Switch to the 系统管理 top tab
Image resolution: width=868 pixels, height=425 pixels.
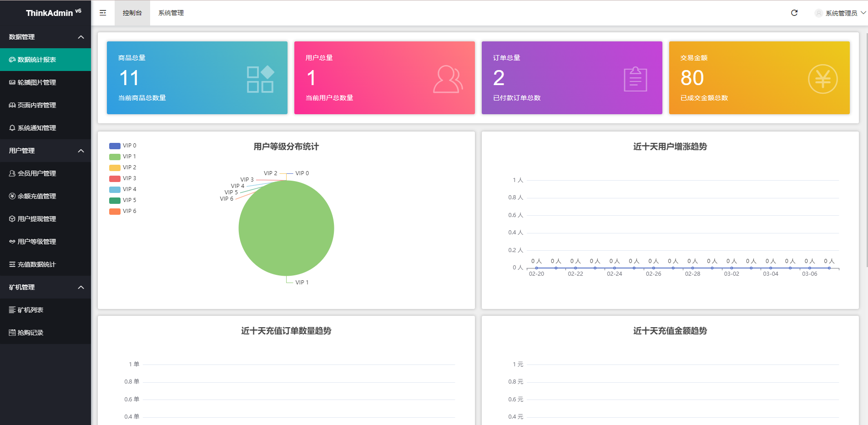(x=171, y=13)
